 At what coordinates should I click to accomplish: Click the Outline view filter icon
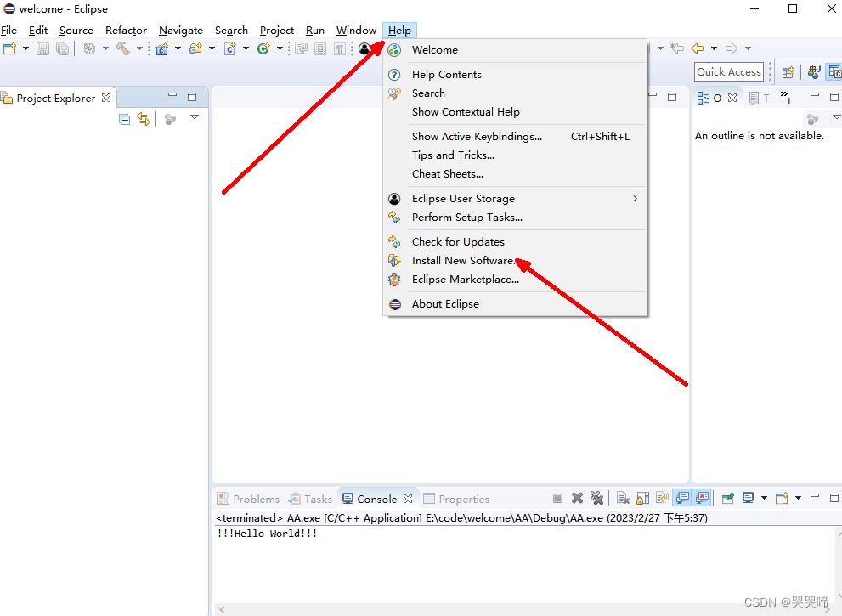tap(813, 119)
